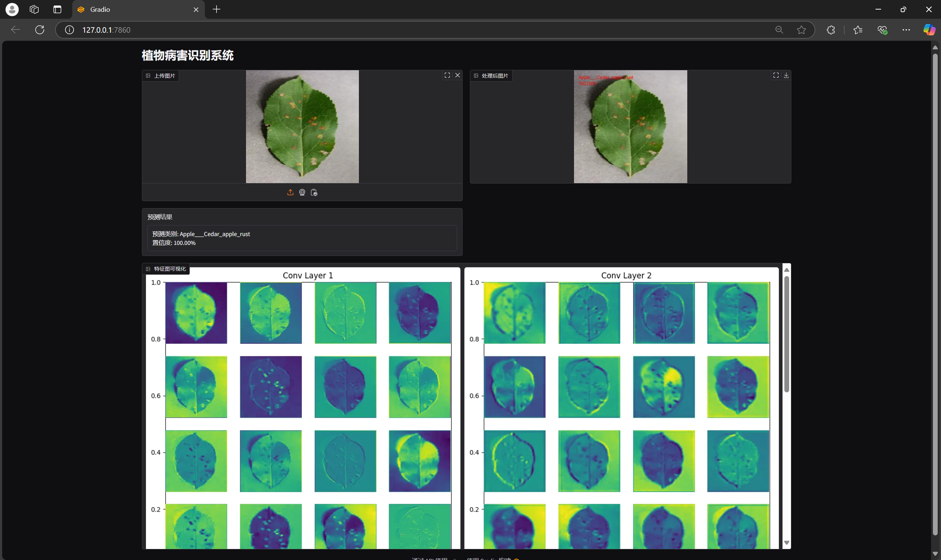941x560 pixels.
Task: Click the zoom magnifier in the address bar
Action: point(779,30)
